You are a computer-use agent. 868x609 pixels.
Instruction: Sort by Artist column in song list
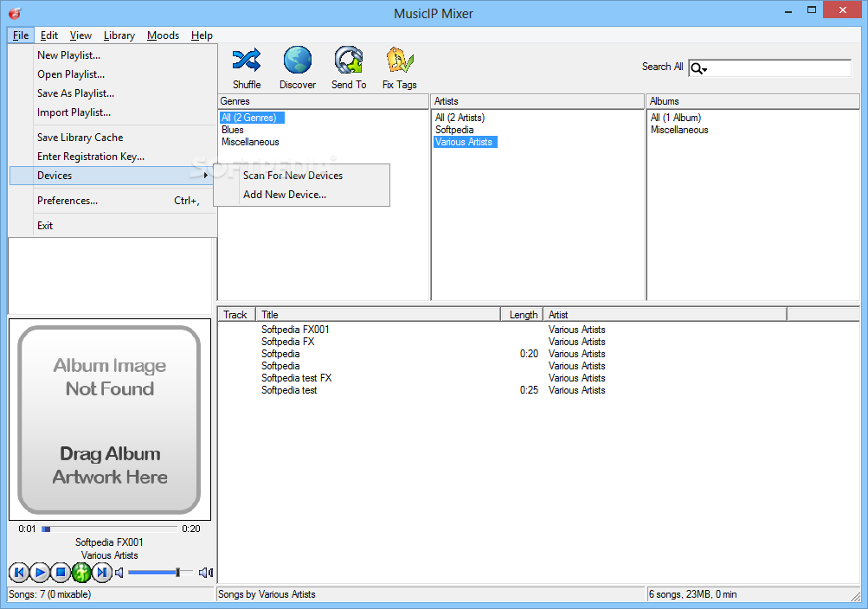tap(665, 315)
